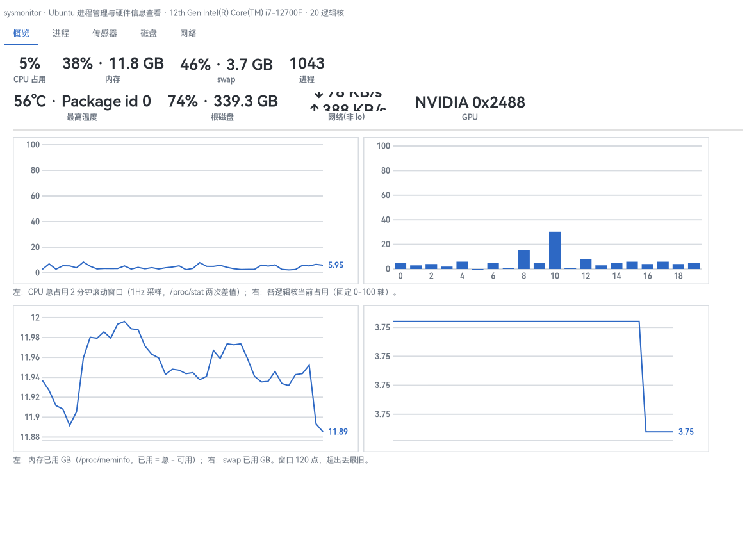The width and height of the screenshot is (756, 538).
Task: Click the blue 5.95 end label on CPU chart
Action: pyautogui.click(x=336, y=265)
